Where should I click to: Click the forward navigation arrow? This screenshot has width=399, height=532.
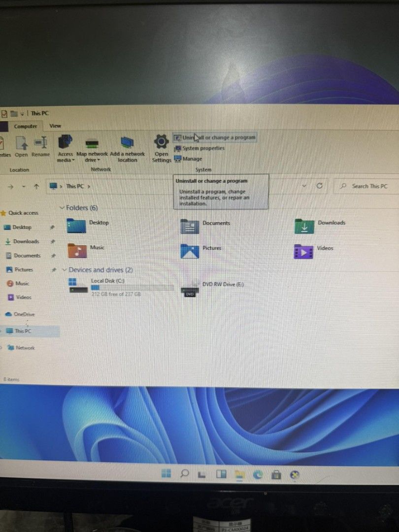point(10,187)
